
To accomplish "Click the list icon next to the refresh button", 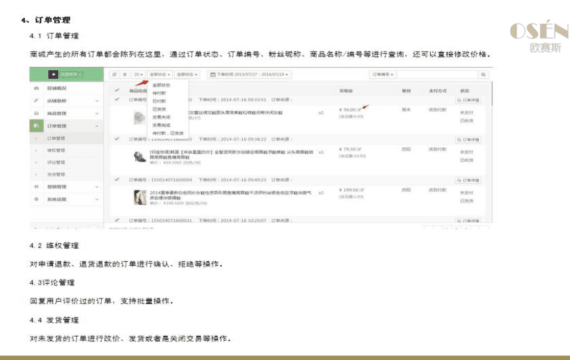I will 125,75.
